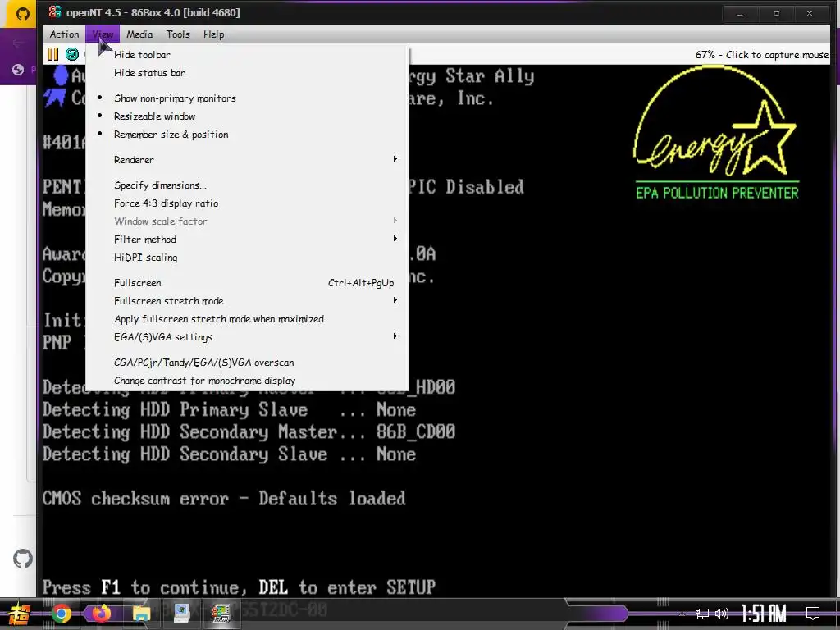Open Firefox from the taskbar

101,614
